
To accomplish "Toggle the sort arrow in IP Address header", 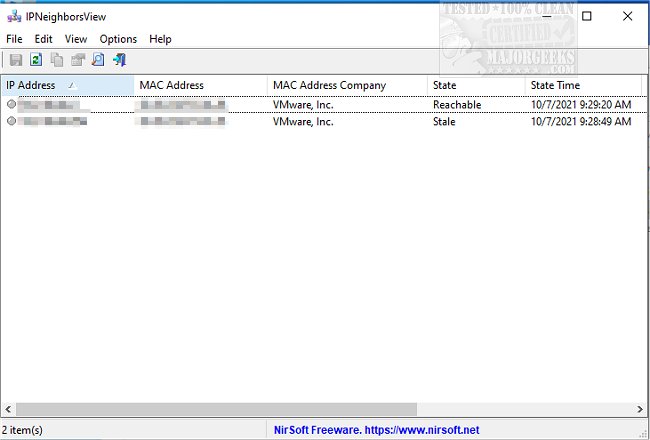I will click(72, 85).
